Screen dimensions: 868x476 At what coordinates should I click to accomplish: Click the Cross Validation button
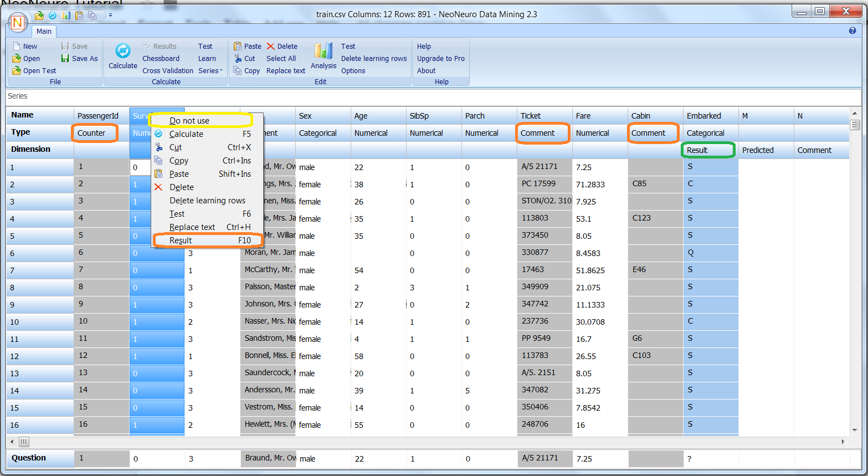click(167, 71)
